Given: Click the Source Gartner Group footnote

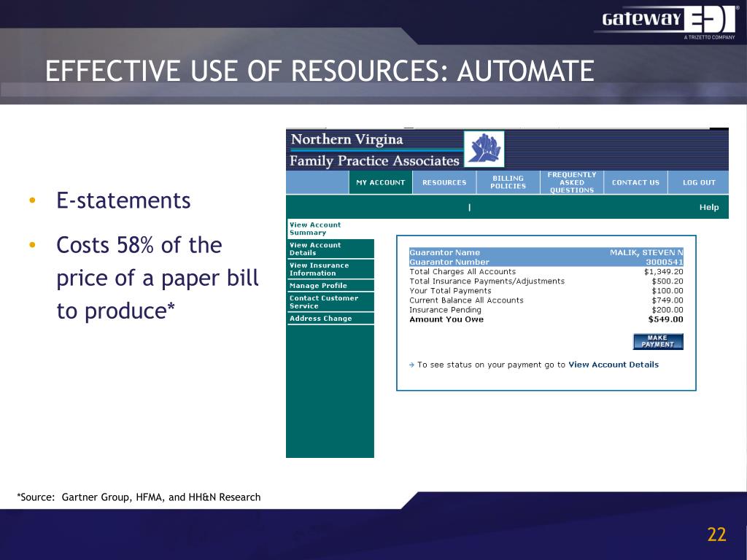Looking at the screenshot, I should click(x=139, y=497).
